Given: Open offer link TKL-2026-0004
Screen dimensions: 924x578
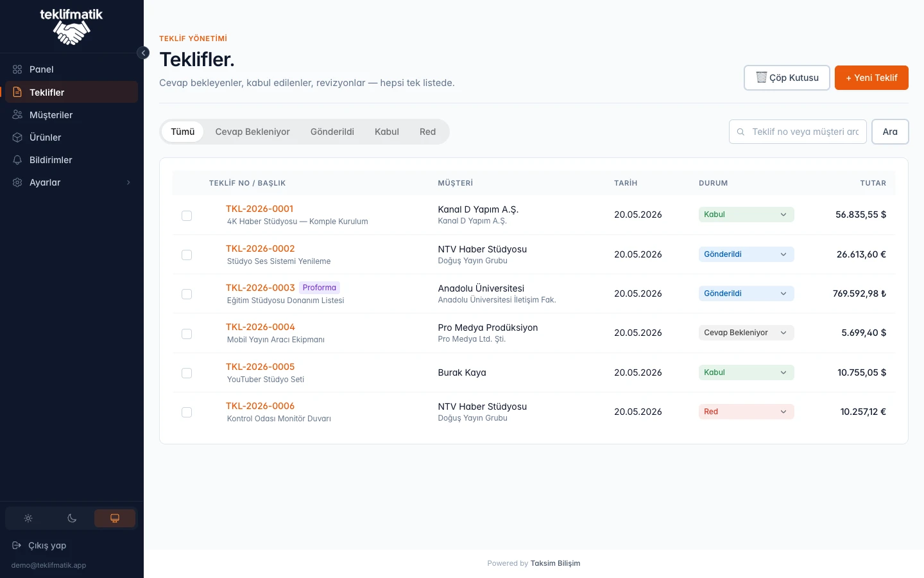Looking at the screenshot, I should tap(260, 327).
